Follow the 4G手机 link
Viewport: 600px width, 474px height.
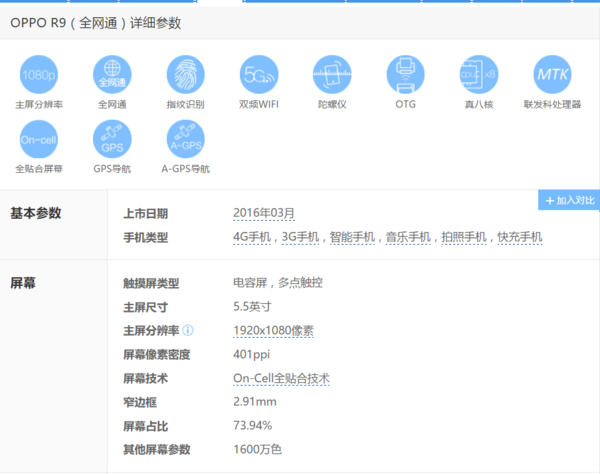(252, 237)
